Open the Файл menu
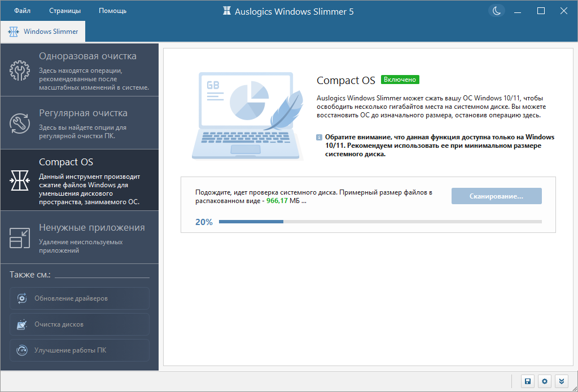 click(22, 11)
